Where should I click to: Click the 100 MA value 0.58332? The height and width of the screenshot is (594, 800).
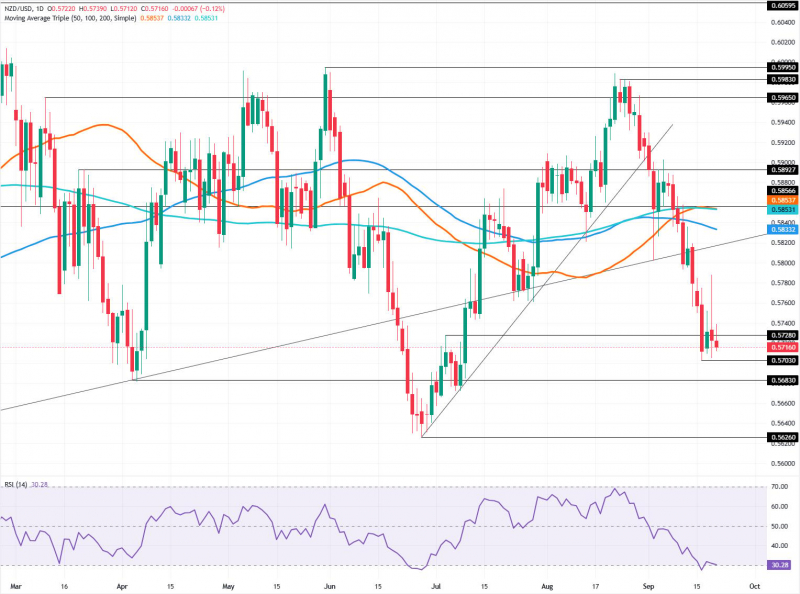tap(179, 18)
